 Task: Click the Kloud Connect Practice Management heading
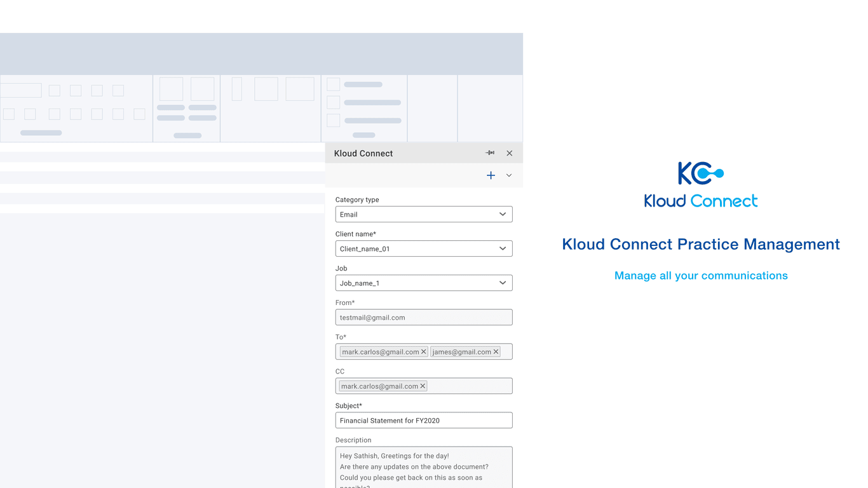[x=701, y=245]
